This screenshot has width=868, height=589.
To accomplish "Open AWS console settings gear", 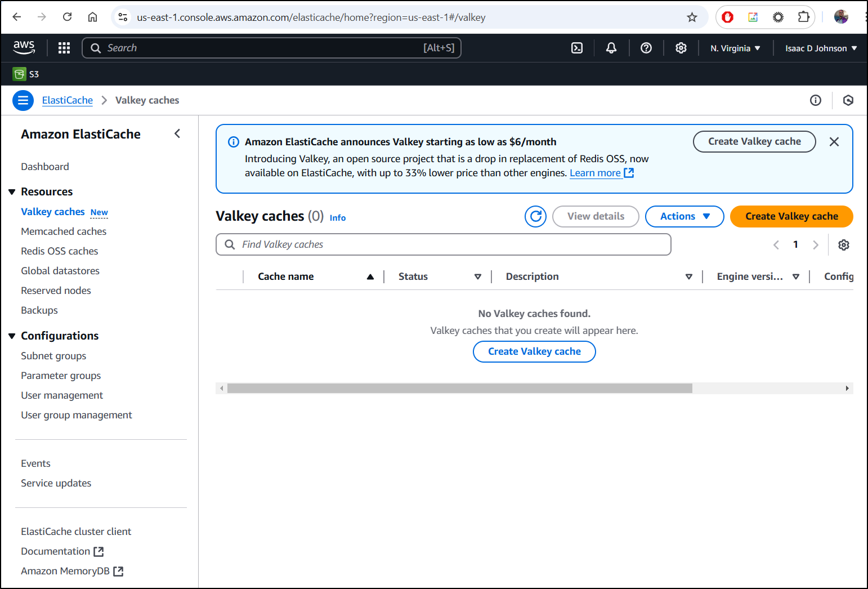I will pos(681,48).
